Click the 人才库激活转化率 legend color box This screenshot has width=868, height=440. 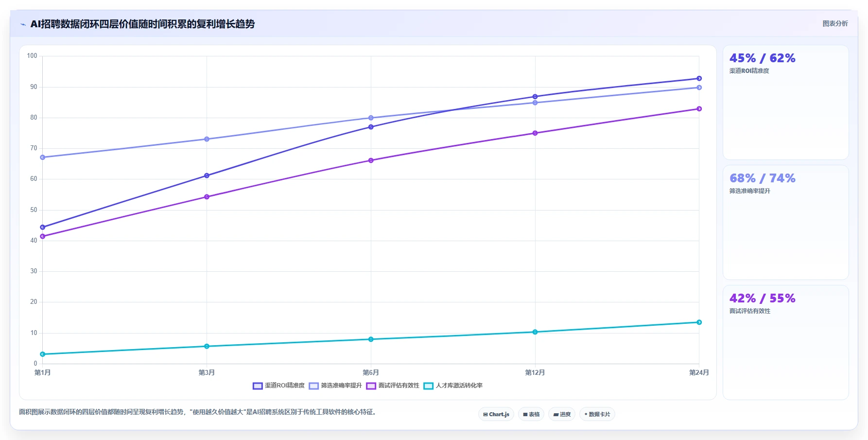coord(428,386)
